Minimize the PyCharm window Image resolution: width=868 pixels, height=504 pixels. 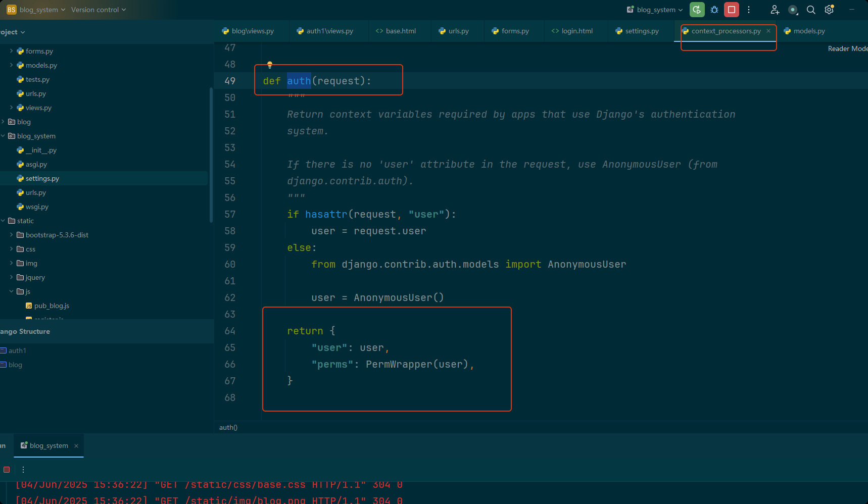pyautogui.click(x=852, y=10)
